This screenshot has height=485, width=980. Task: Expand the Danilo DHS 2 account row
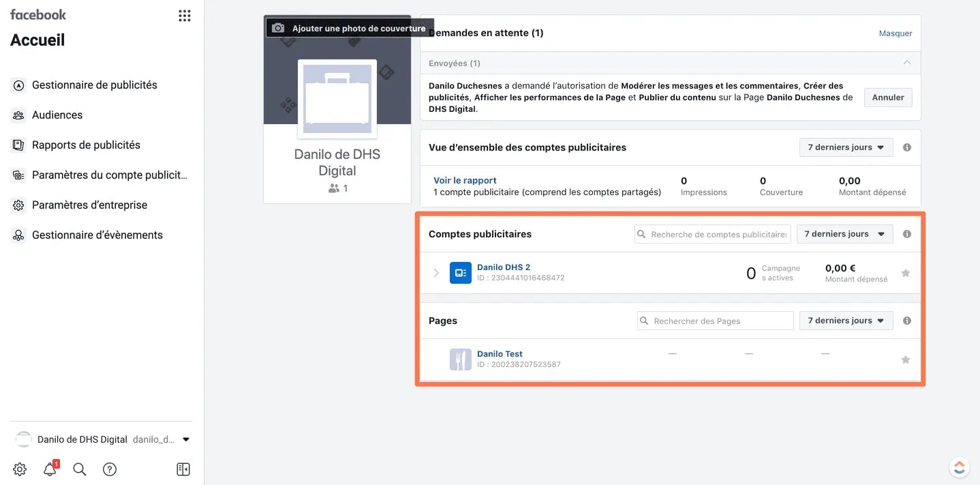point(436,273)
